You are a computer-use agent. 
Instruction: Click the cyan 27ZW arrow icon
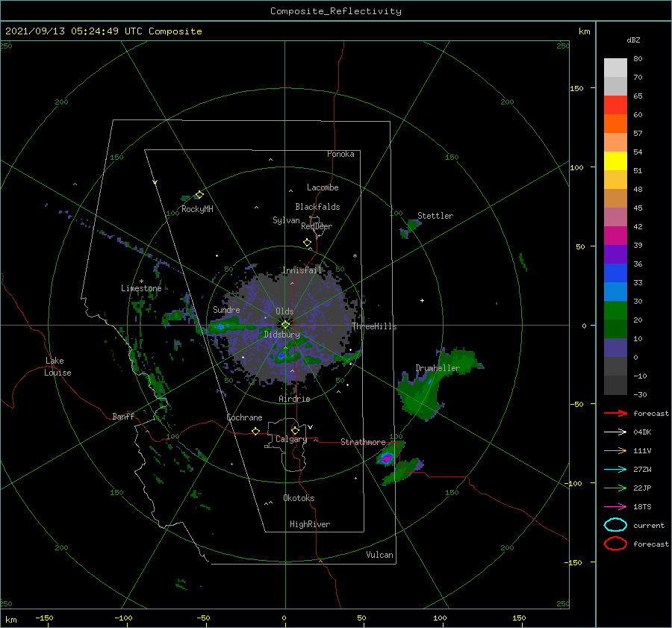[615, 470]
